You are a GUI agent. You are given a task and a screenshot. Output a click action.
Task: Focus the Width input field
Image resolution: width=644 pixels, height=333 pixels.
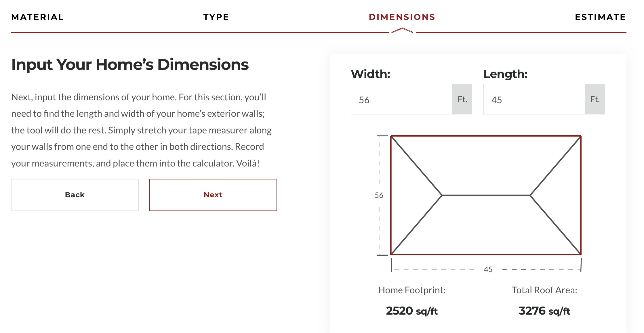[401, 99]
